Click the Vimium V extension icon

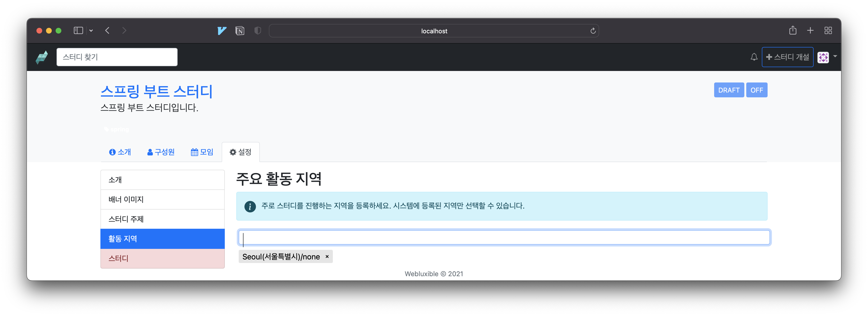(x=222, y=31)
